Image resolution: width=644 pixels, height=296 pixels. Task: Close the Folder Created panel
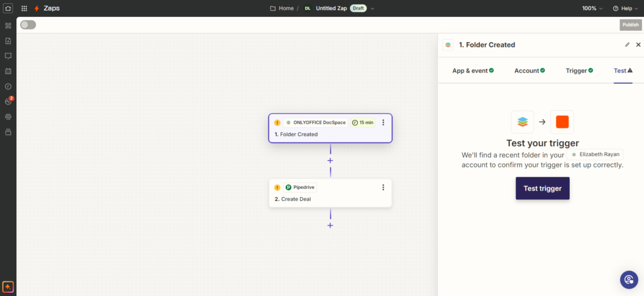pos(638,45)
